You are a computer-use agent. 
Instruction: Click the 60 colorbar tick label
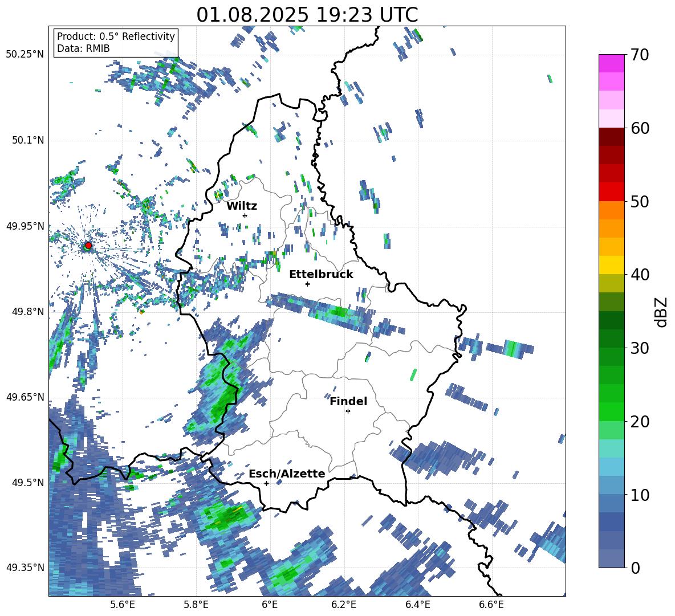tap(640, 128)
